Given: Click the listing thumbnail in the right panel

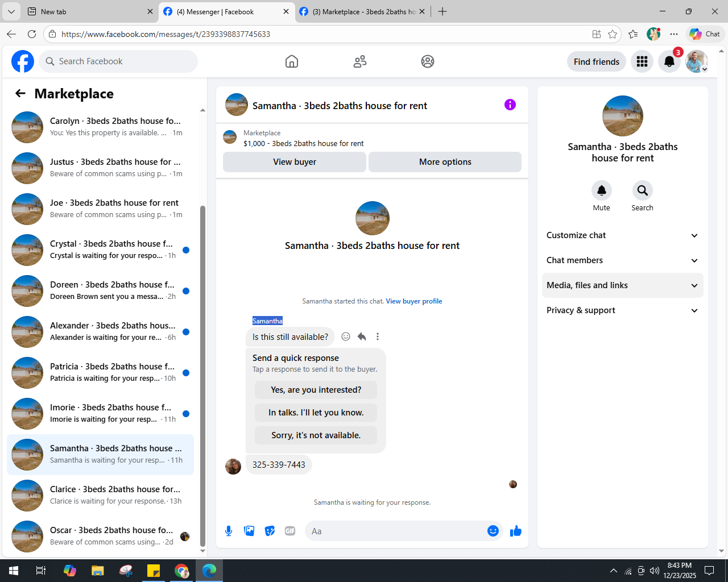Looking at the screenshot, I should click(623, 116).
